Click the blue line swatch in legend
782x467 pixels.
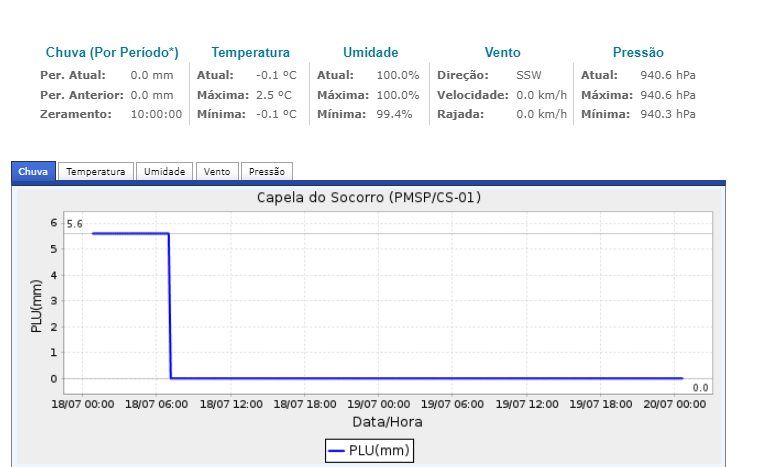click(x=336, y=451)
